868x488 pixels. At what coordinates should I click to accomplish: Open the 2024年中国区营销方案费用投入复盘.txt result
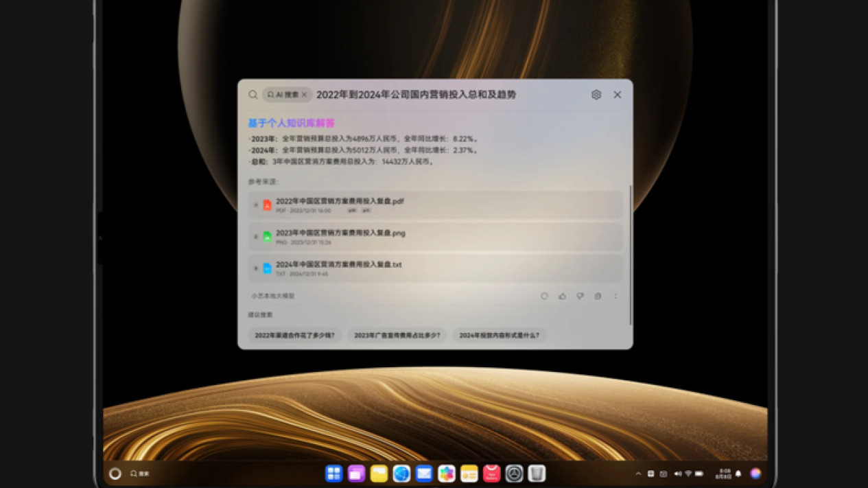pos(435,268)
